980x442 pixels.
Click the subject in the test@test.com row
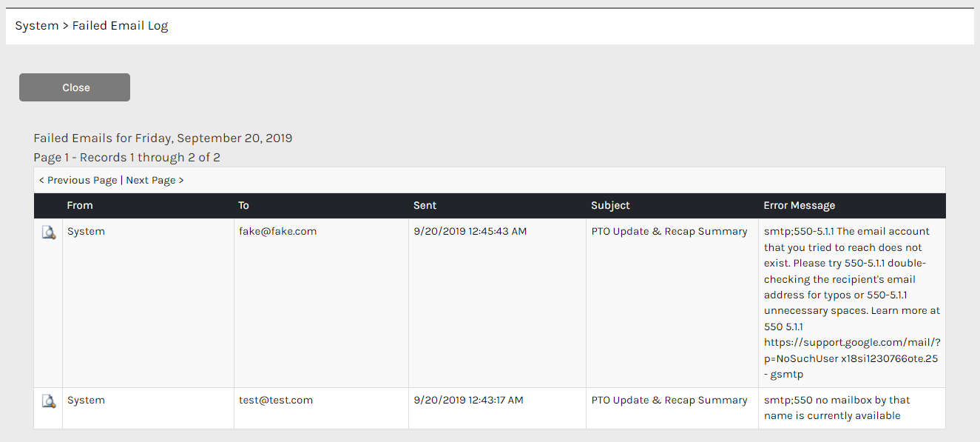(669, 400)
